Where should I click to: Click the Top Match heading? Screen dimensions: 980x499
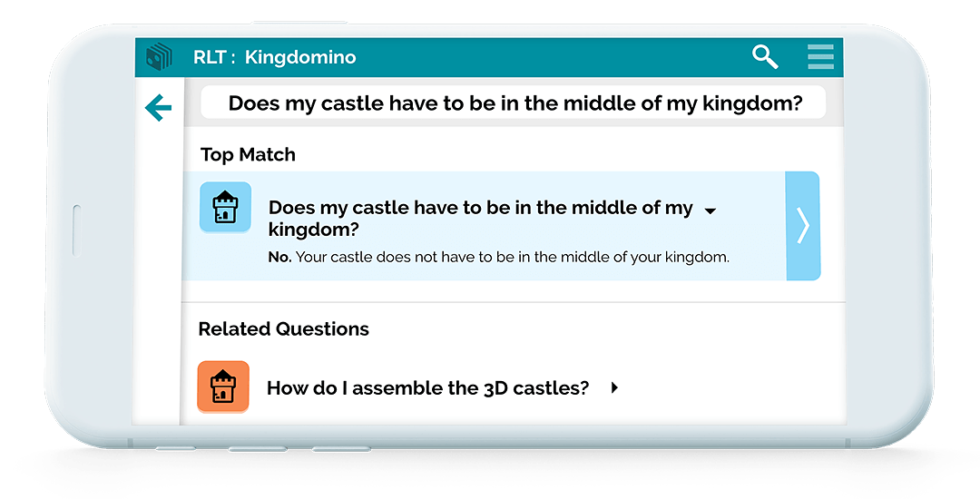[x=248, y=155]
